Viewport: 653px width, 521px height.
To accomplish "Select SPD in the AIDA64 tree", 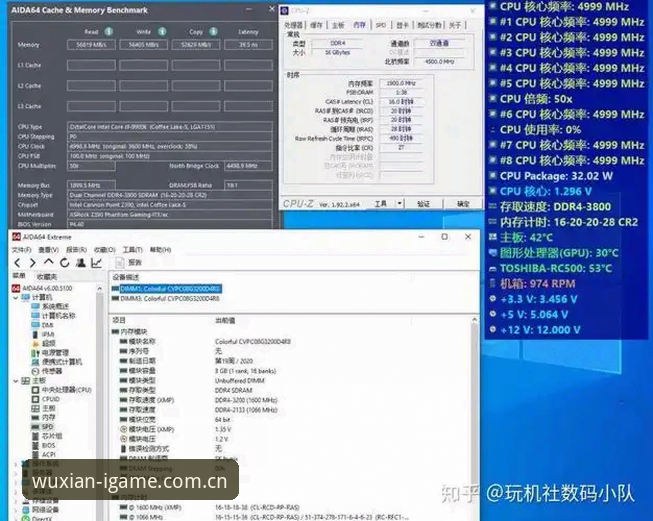I will pyautogui.click(x=43, y=427).
